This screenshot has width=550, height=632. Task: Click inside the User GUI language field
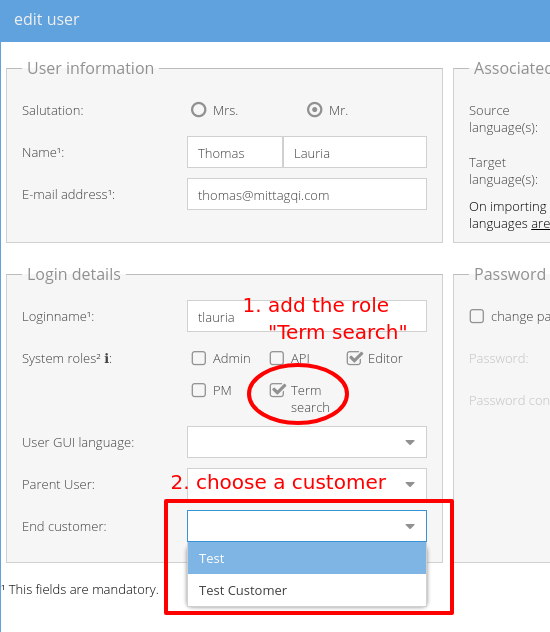point(295,442)
